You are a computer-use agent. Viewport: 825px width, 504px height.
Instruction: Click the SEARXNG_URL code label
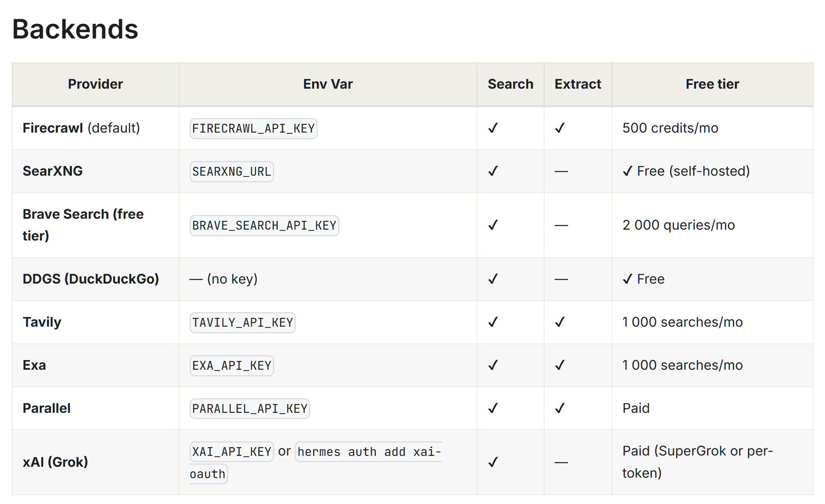pyautogui.click(x=231, y=171)
